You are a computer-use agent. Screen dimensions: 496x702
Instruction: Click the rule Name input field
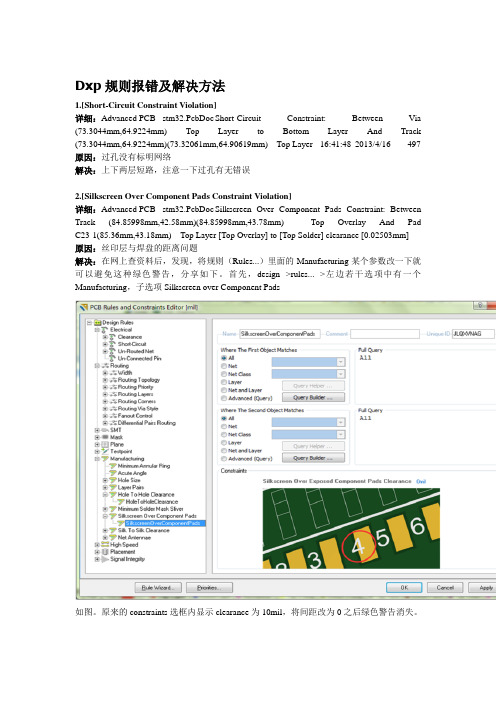coord(280,334)
